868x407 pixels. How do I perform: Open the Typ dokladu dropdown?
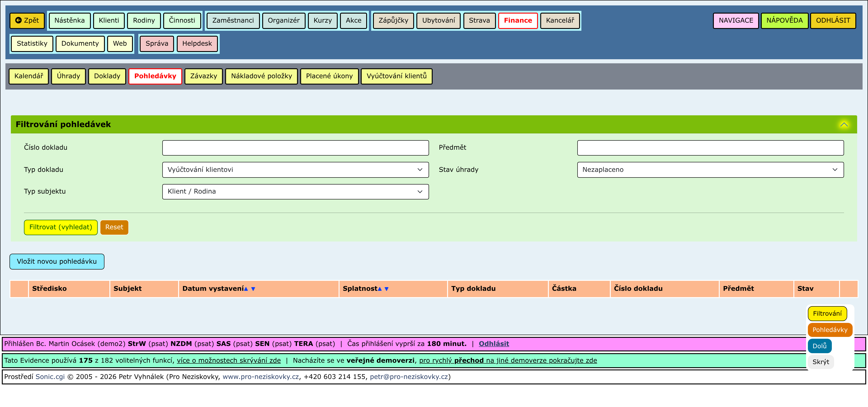pyautogui.click(x=295, y=170)
